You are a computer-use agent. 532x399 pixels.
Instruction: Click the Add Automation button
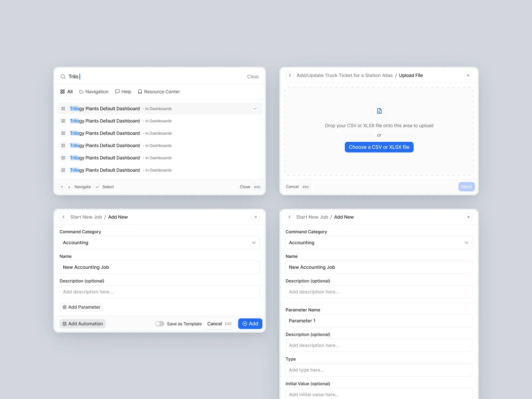[x=83, y=324]
